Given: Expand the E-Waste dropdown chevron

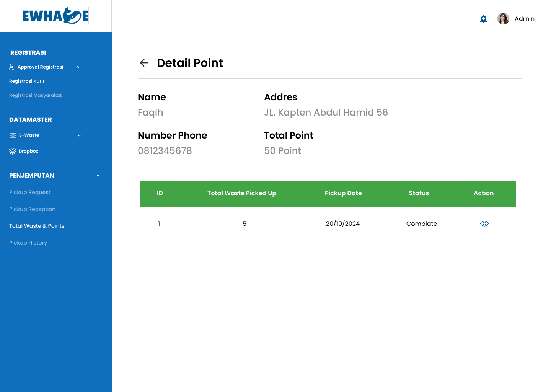Looking at the screenshot, I should coord(79,136).
